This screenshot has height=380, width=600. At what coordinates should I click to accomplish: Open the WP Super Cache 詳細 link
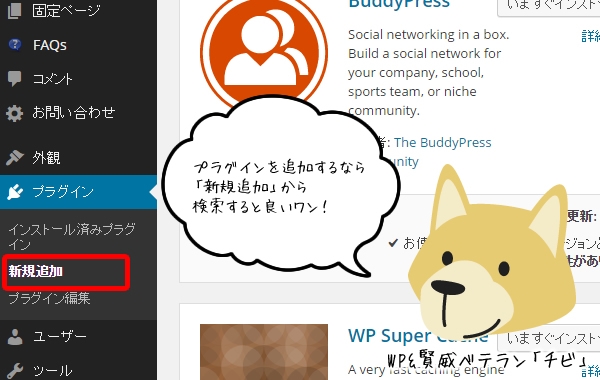point(590,370)
